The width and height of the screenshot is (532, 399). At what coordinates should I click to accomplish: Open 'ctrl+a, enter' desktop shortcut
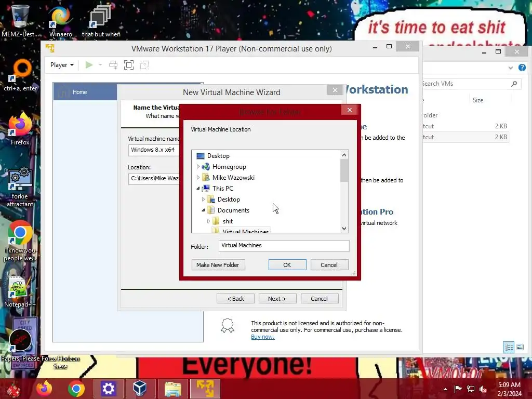(20, 75)
